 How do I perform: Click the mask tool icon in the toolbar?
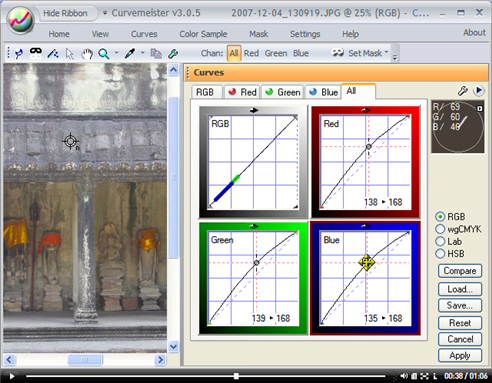36,53
